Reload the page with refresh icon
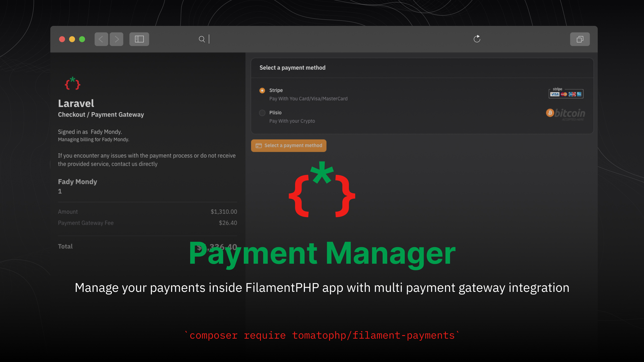The height and width of the screenshot is (362, 644). pyautogui.click(x=477, y=39)
